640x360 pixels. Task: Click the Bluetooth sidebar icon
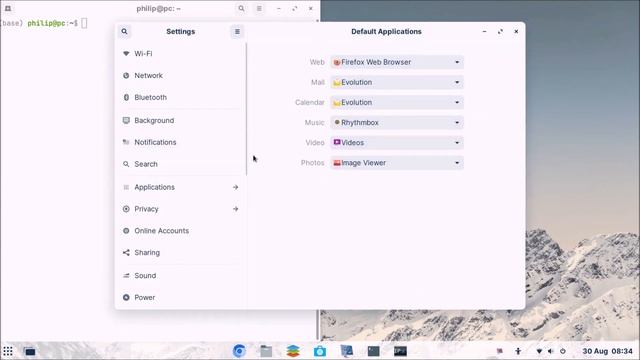[x=126, y=97]
